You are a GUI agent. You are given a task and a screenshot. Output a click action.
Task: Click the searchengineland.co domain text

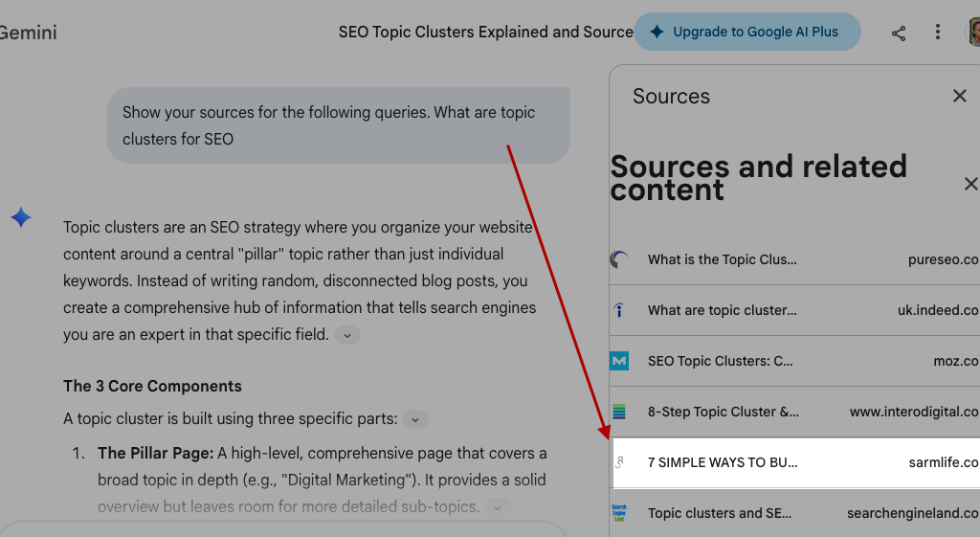913,513
